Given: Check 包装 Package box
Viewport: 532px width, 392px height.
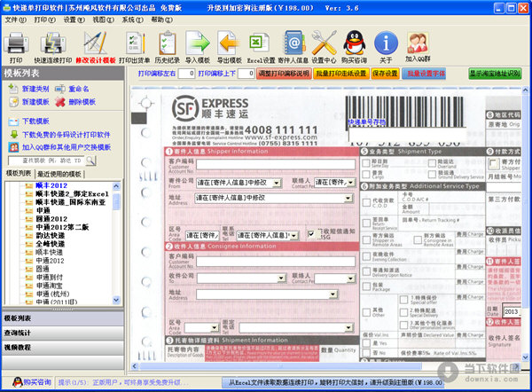Looking at the screenshot, I should (366, 286).
